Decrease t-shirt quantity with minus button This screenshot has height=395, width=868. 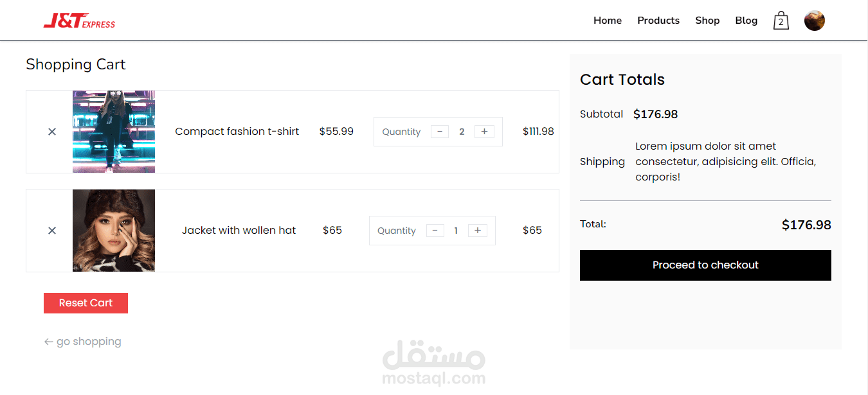(440, 132)
